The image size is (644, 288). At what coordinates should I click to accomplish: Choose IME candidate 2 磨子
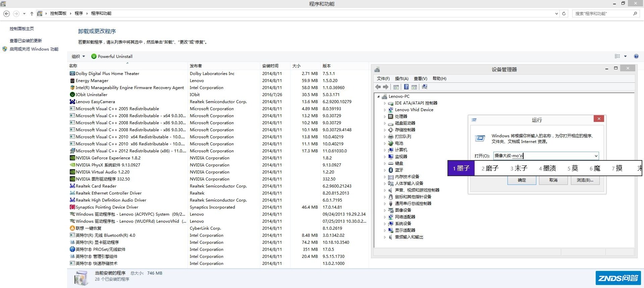(x=490, y=168)
